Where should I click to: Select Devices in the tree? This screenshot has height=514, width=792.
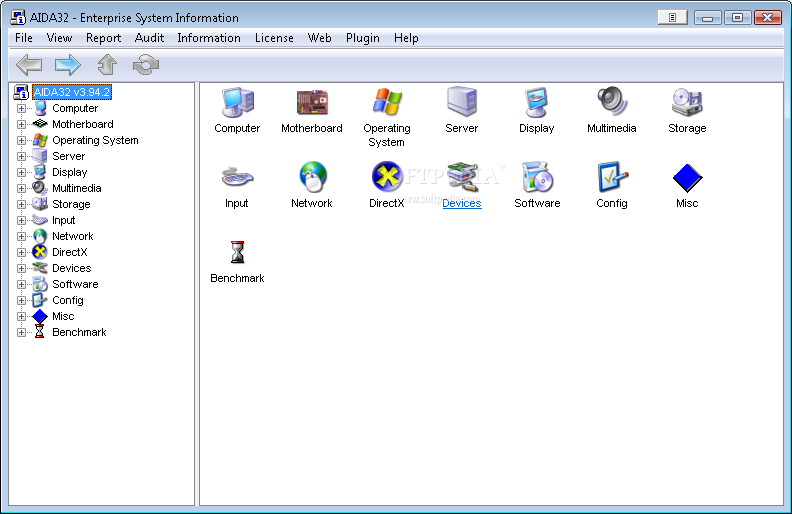(x=72, y=268)
